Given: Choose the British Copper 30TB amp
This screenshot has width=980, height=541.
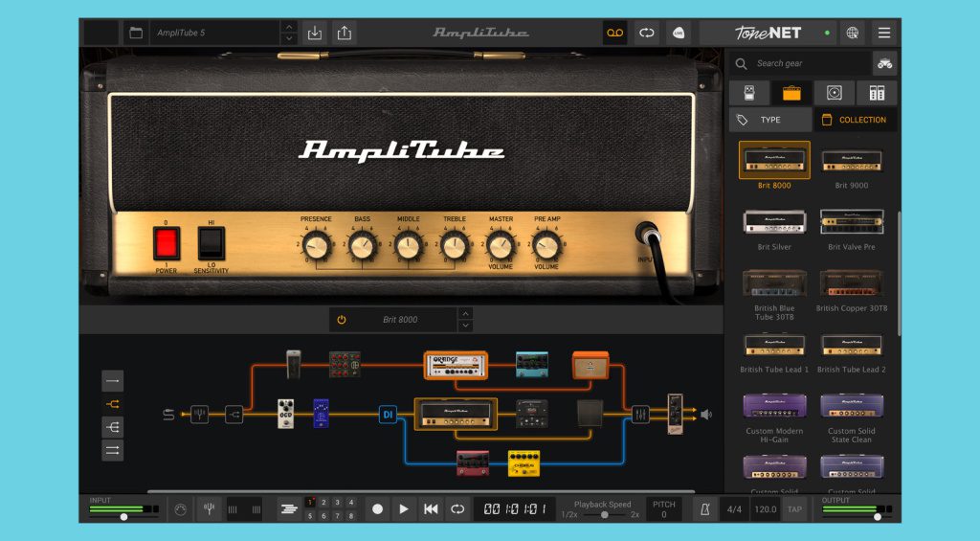Looking at the screenshot, I should (851, 283).
